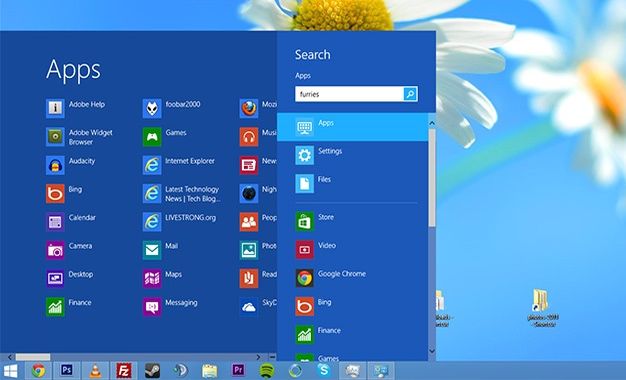Click Apps list scroll right arrow
The width and height of the screenshot is (626, 380).
click(258, 357)
